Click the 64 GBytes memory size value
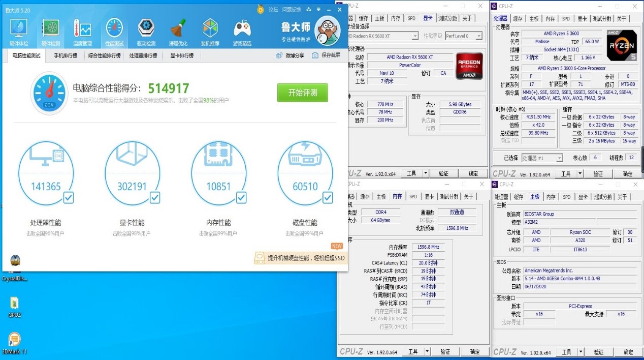This screenshot has width=644, height=360. click(380, 220)
